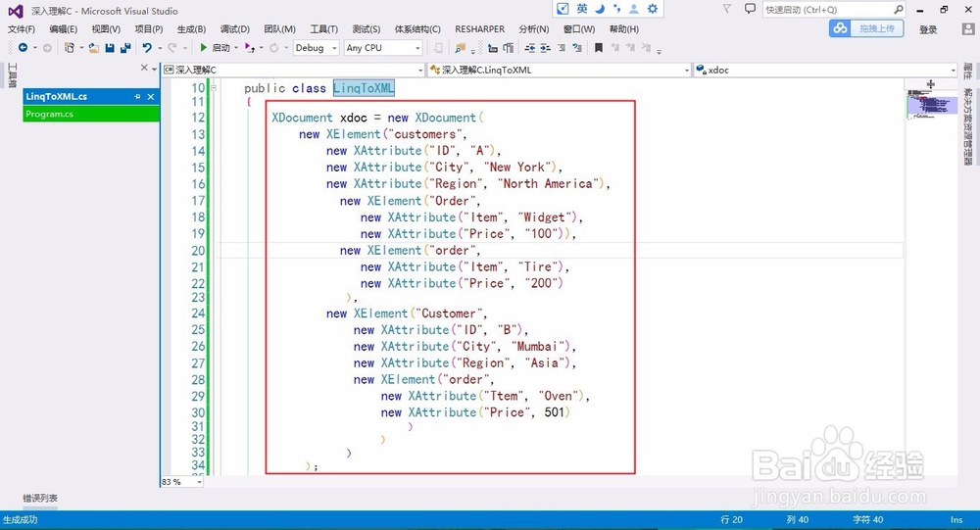Click the Navigate Forward arrow icon
This screenshot has height=530, width=980.
click(47, 47)
